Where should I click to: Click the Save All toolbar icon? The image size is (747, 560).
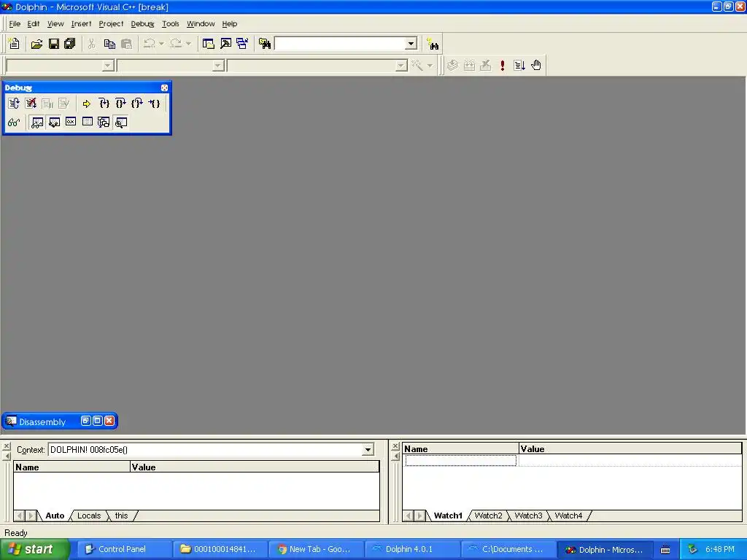coord(70,44)
